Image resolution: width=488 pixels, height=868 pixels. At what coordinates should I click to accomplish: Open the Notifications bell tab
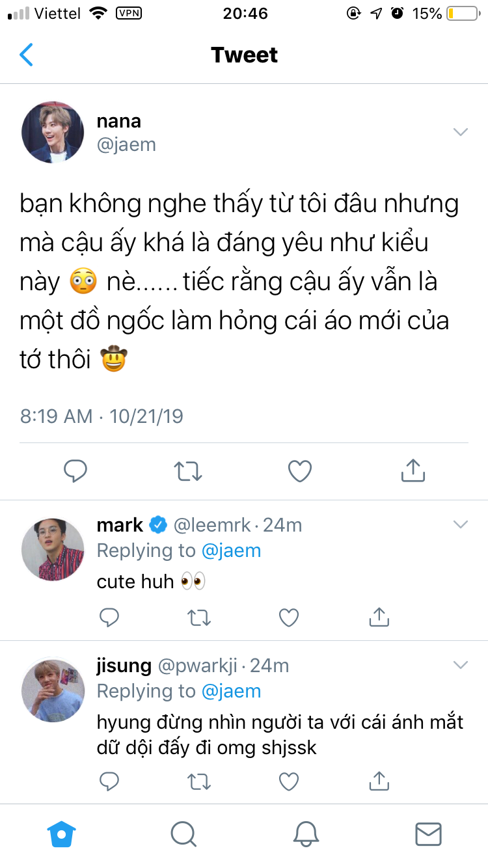pyautogui.click(x=306, y=834)
